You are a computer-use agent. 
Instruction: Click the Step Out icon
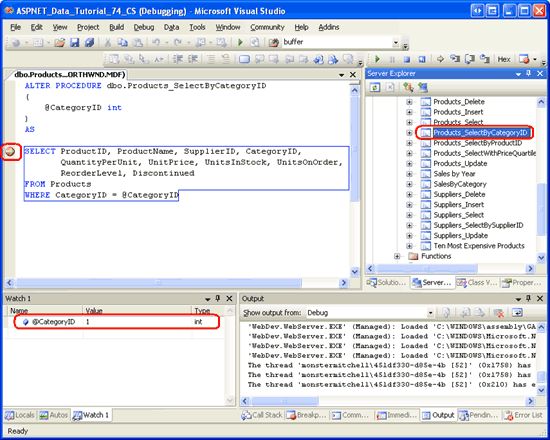click(484, 59)
